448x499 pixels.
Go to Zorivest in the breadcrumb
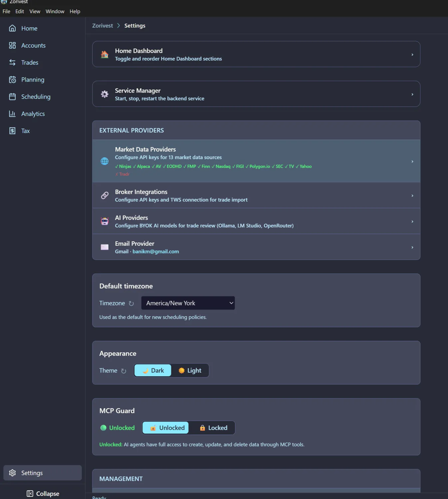[x=103, y=26]
